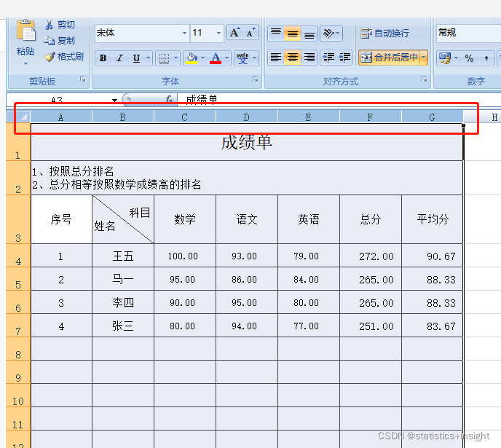Expand phonetic guide options arrow
This screenshot has width=501, height=448.
(x=255, y=58)
